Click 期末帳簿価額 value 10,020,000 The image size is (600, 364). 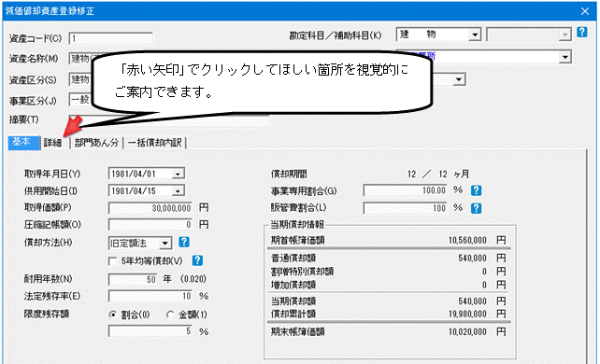point(467,332)
